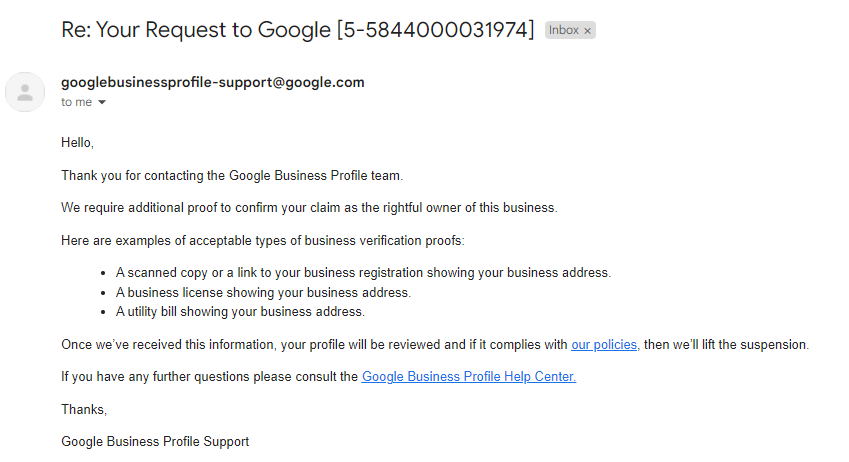Click the "Thanks," closing line
The height and width of the screenshot is (462, 849).
(x=84, y=409)
